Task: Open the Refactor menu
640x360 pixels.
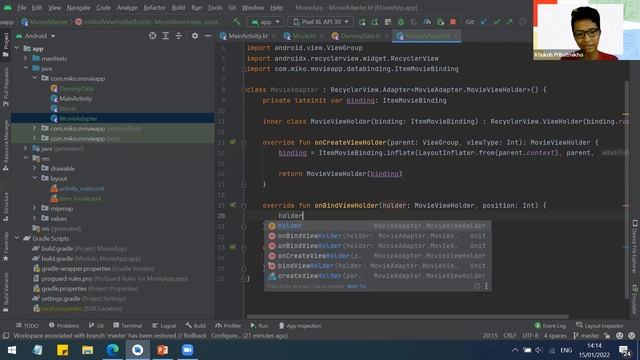Action: pyautogui.click(x=154, y=7)
